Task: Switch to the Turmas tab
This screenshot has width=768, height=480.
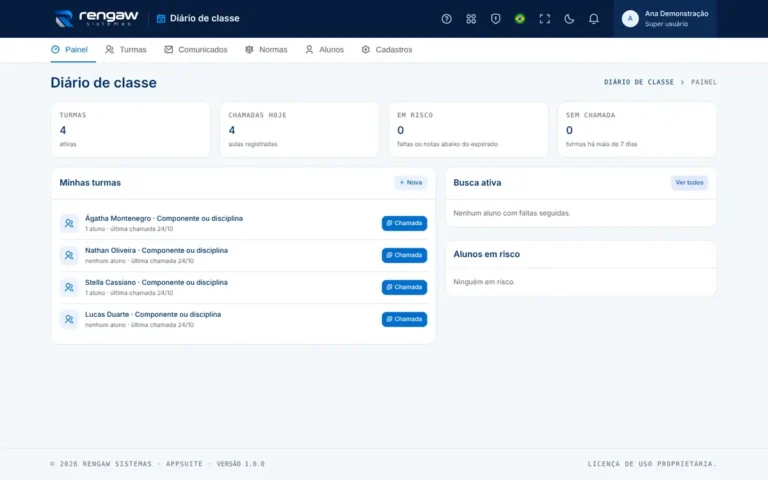Action: pyautogui.click(x=126, y=49)
